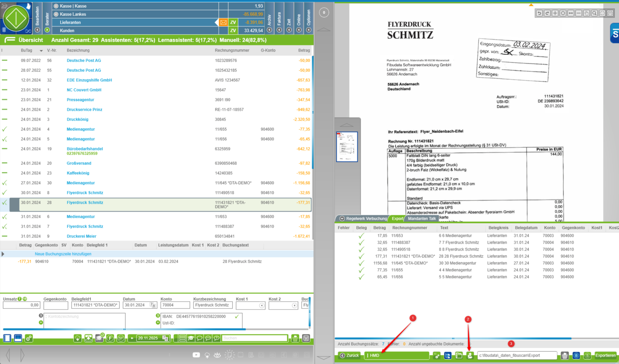Screen dimensions: 619x364
Task: Toggle the single page layout view
Action: click(x=7, y=338)
